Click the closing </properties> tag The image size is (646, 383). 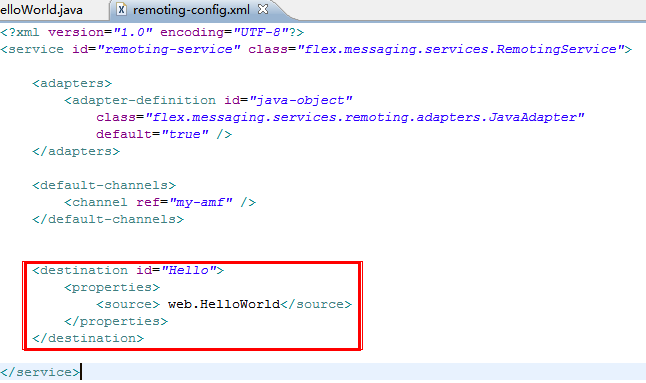[116, 321]
